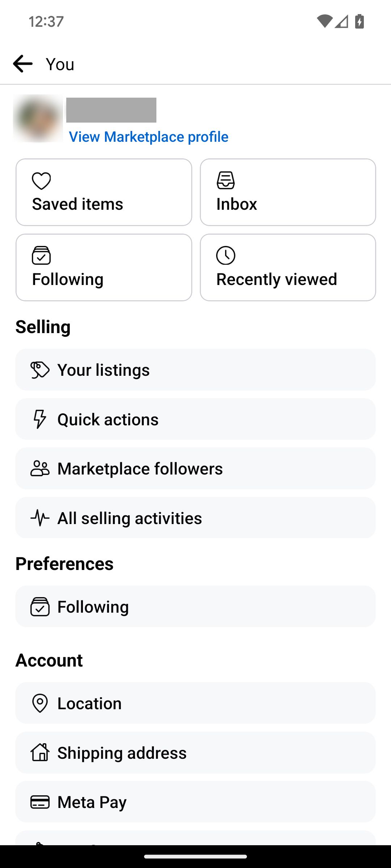Tap the lightning bolt Quick actions icon
This screenshot has height=868, width=391.
click(40, 419)
